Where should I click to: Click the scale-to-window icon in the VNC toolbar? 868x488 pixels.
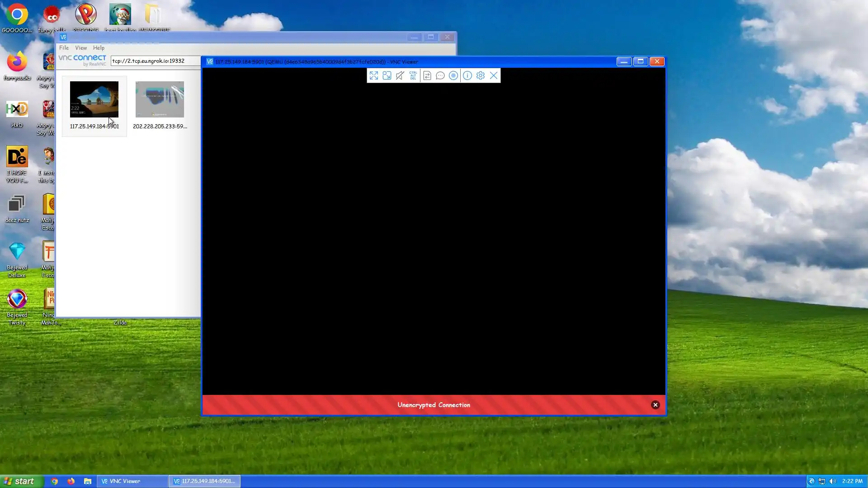click(x=387, y=76)
